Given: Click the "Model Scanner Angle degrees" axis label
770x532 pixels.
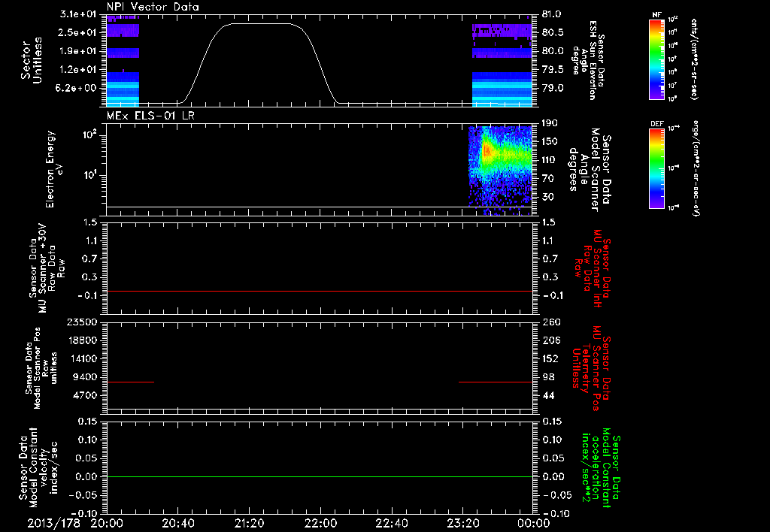Looking at the screenshot, I should 590,169.
